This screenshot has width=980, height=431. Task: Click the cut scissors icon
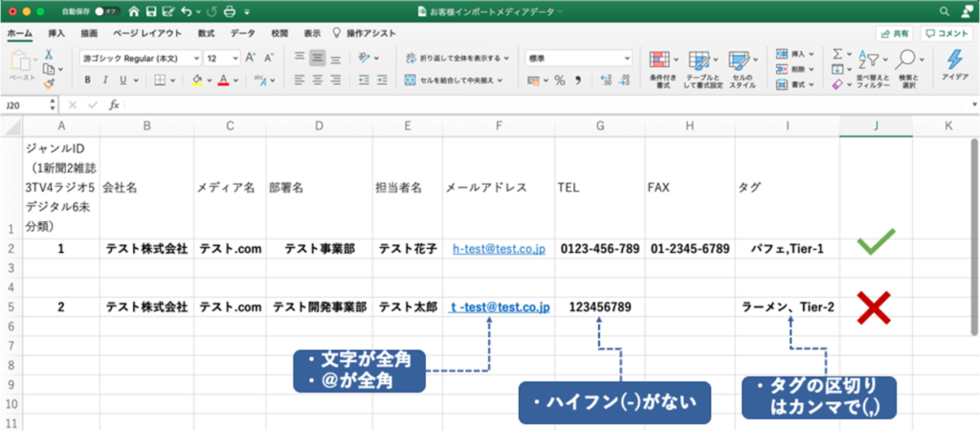point(49,56)
